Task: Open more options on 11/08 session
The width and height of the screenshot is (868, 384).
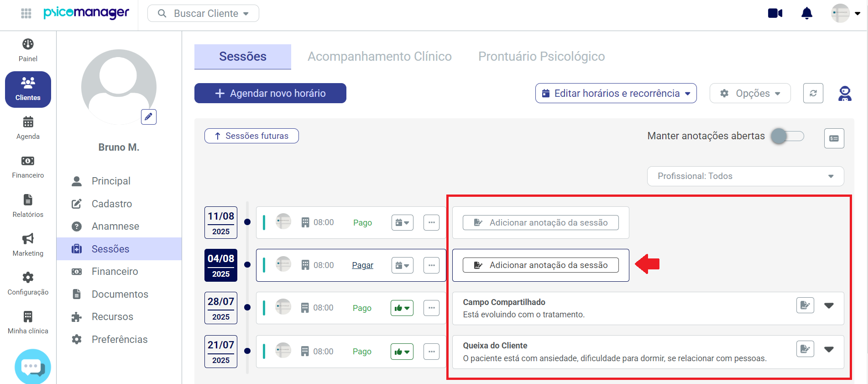Action: coord(431,223)
